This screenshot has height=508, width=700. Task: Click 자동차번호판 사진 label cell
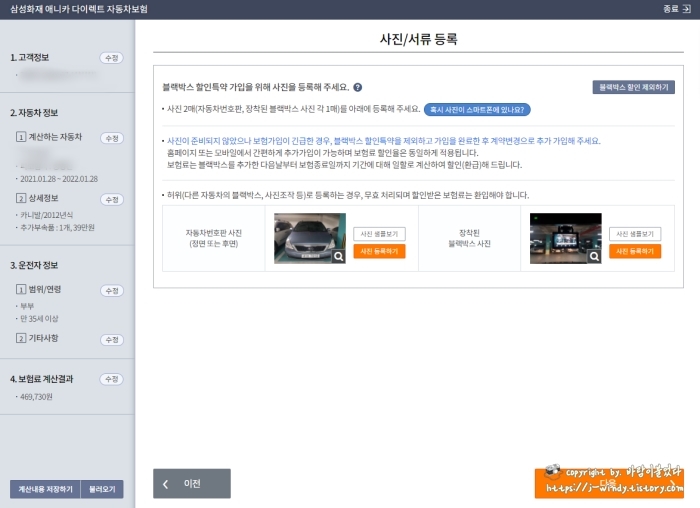click(x=213, y=238)
